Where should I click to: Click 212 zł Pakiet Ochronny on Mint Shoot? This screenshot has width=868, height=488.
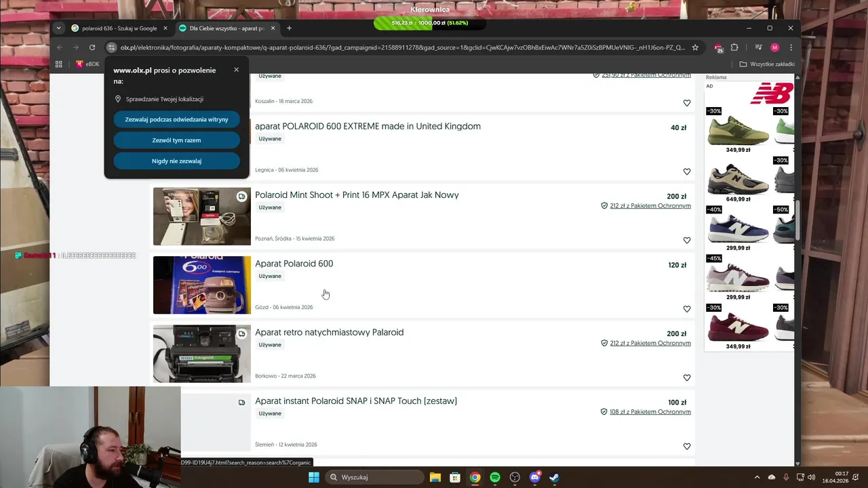click(x=650, y=206)
